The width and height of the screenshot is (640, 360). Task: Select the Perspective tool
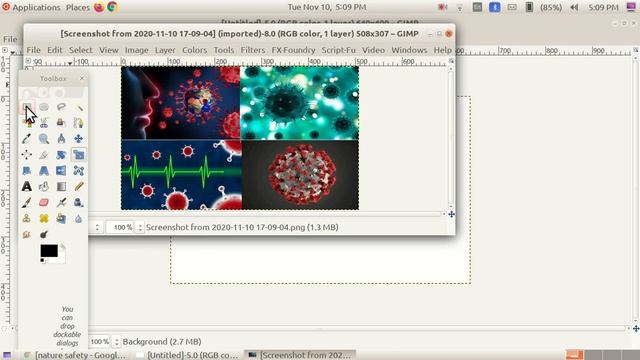(44, 171)
